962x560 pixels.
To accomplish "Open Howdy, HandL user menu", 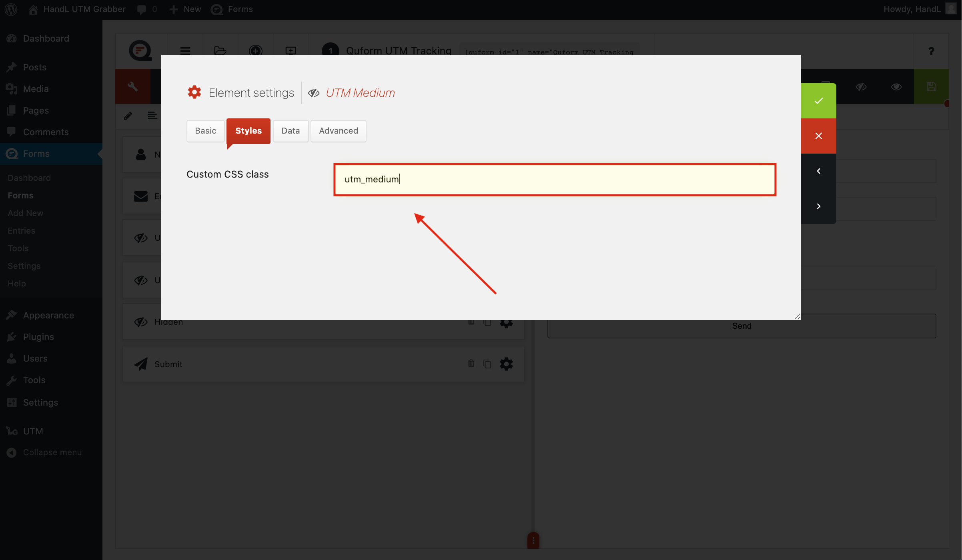I will coord(920,9).
